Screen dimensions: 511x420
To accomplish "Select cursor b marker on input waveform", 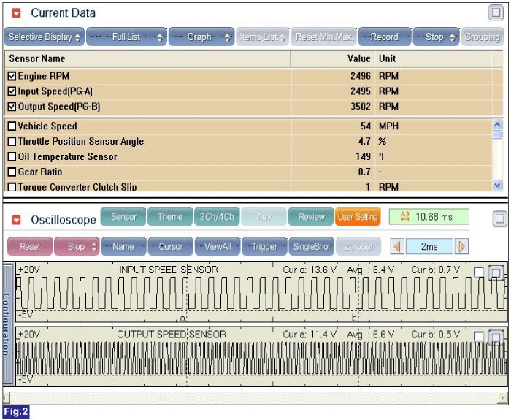I will click(355, 318).
